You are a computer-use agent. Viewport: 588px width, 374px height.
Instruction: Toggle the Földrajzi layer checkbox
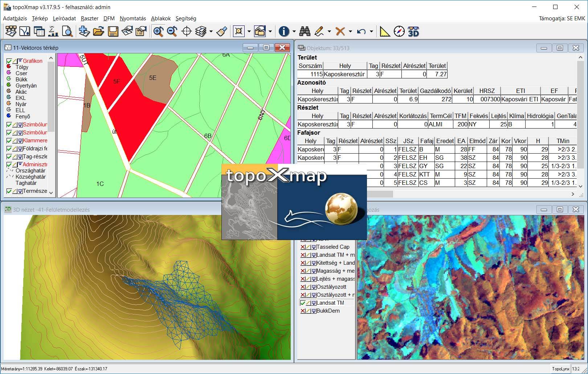click(9, 149)
